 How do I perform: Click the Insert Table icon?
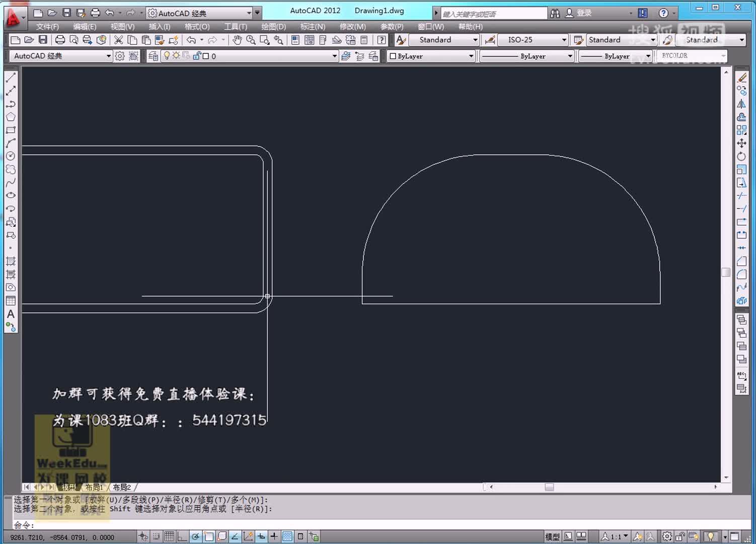coord(11,300)
